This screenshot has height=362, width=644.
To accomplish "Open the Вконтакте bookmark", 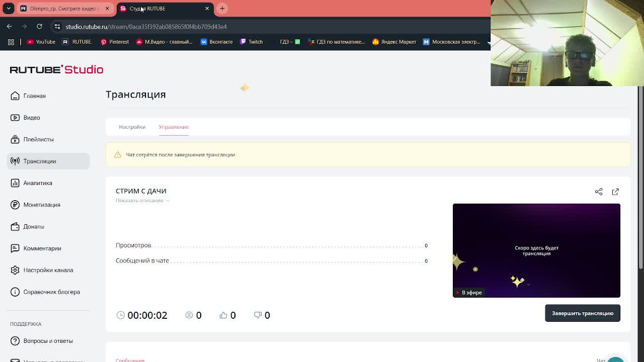I will tap(216, 42).
